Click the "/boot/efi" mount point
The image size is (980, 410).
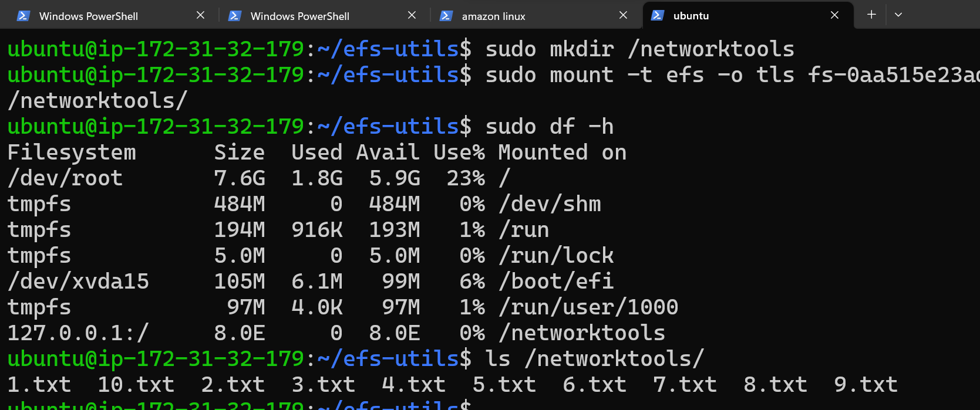tap(556, 282)
